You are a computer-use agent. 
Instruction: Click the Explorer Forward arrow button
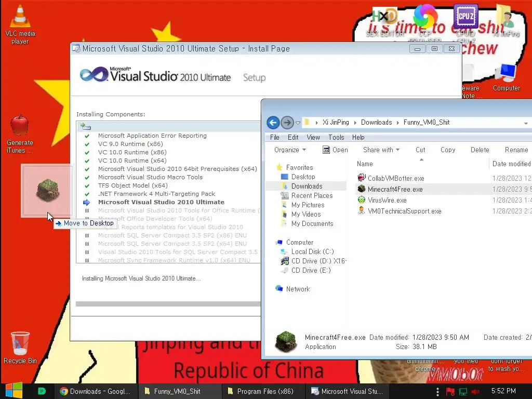(x=287, y=123)
